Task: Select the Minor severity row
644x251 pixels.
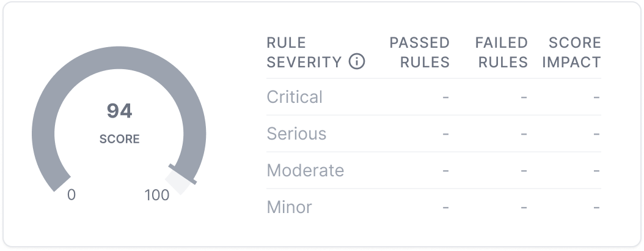Action: click(290, 207)
